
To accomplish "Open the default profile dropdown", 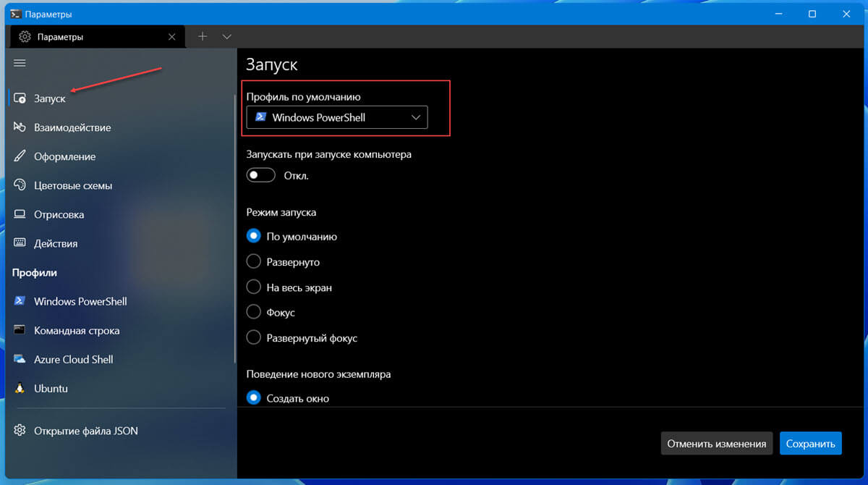I will pyautogui.click(x=337, y=117).
